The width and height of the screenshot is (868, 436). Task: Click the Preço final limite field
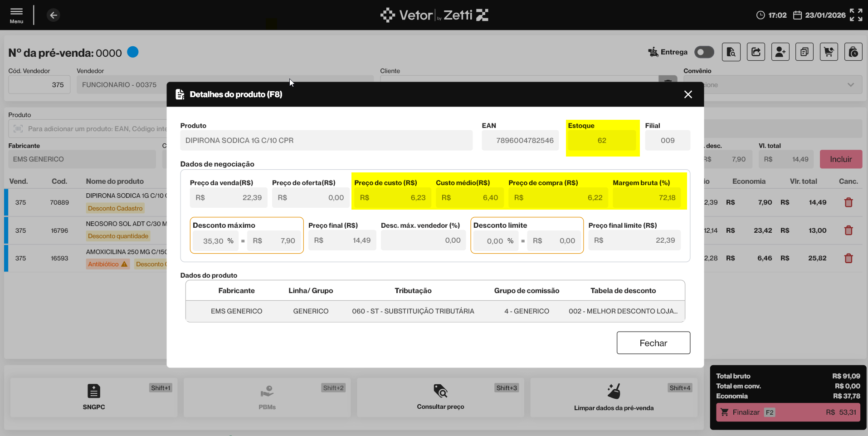pyautogui.click(x=634, y=240)
